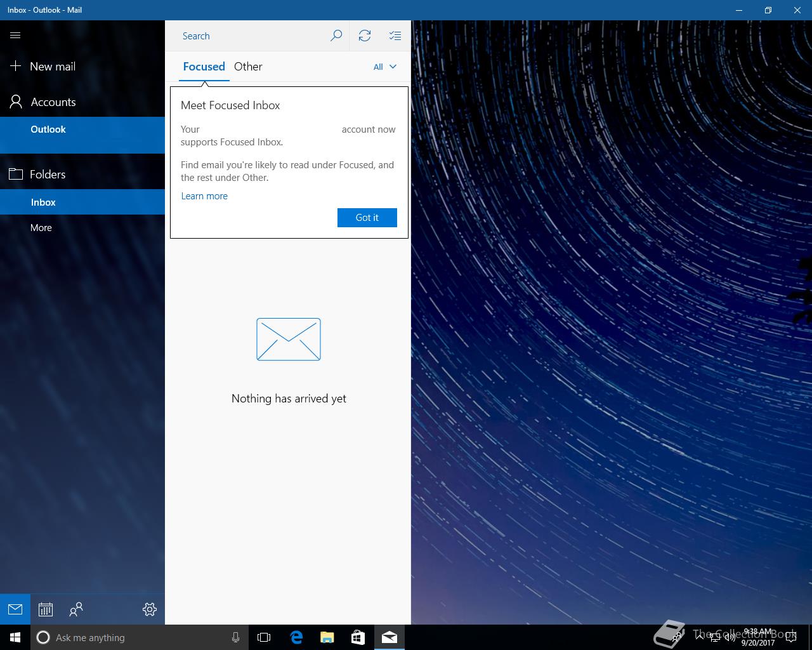
Task: Expand the Folders list
Action: coord(47,175)
